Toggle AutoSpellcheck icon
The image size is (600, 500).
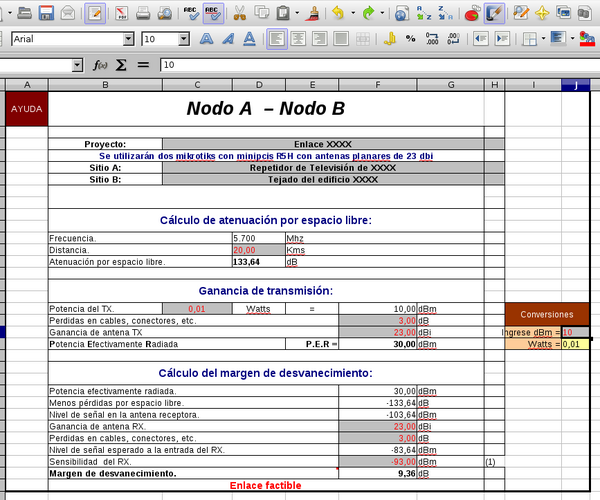[213, 13]
